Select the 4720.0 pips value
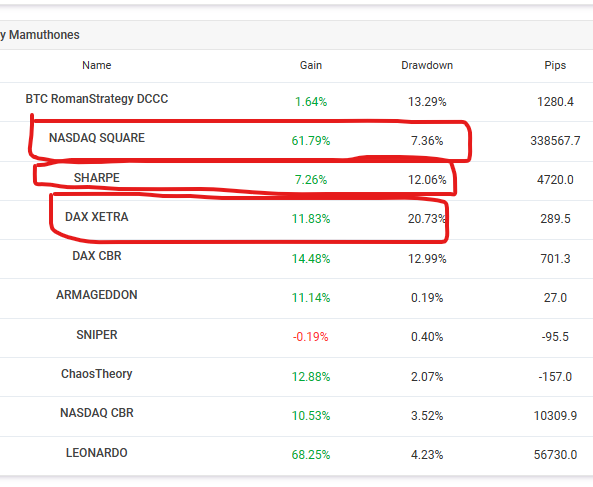Screen dimensions: 593x487 555,180
